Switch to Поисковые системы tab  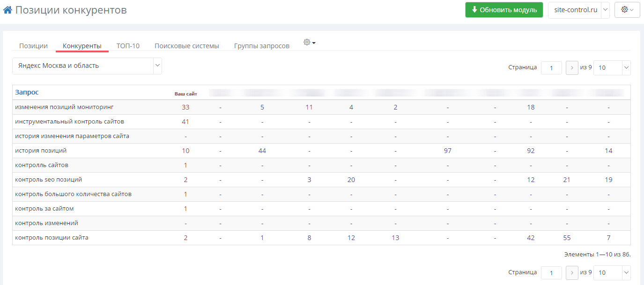[x=186, y=46]
